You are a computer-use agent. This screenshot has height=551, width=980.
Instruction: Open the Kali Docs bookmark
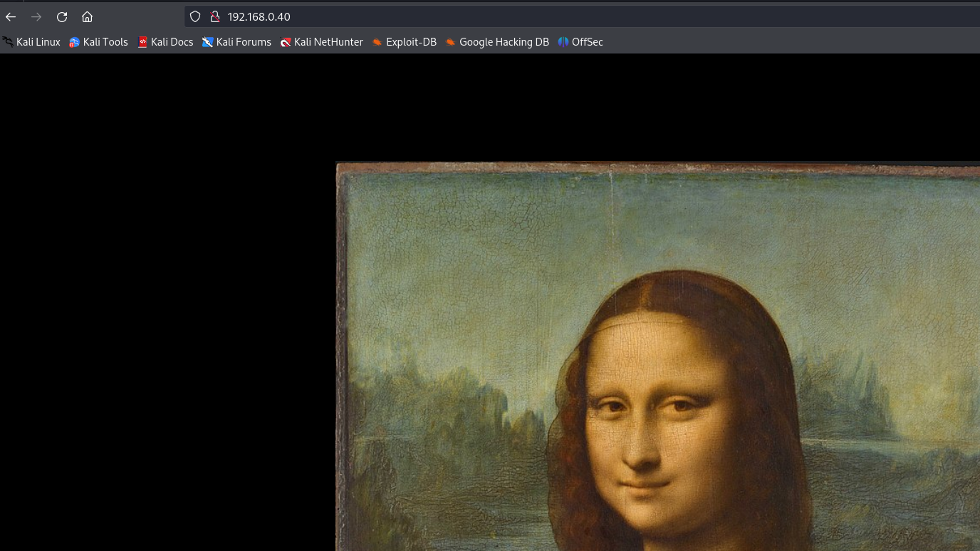pos(165,42)
